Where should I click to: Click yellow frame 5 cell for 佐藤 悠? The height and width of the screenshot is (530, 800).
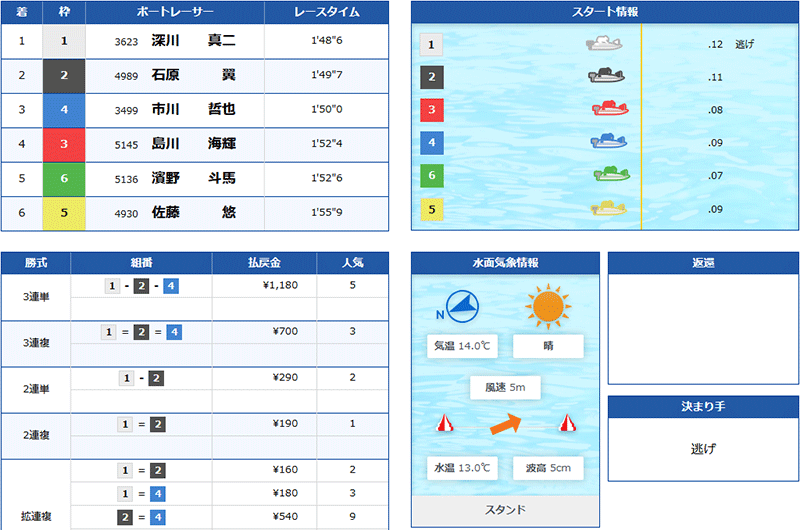[64, 213]
